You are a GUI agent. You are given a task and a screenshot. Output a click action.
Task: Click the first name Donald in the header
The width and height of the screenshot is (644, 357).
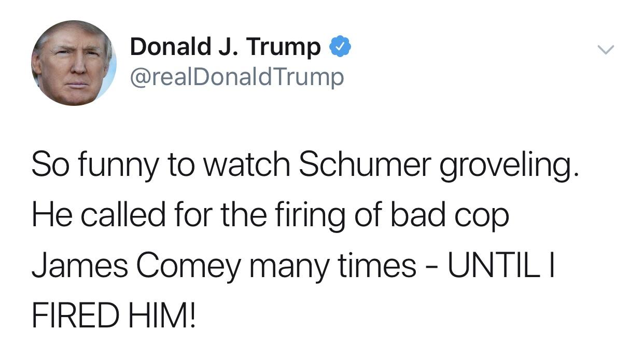166,47
